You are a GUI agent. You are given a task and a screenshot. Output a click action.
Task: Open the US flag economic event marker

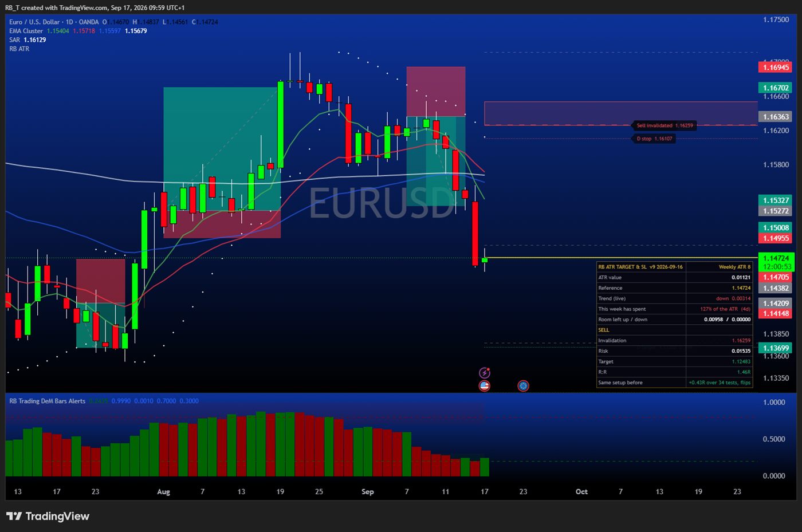click(485, 385)
